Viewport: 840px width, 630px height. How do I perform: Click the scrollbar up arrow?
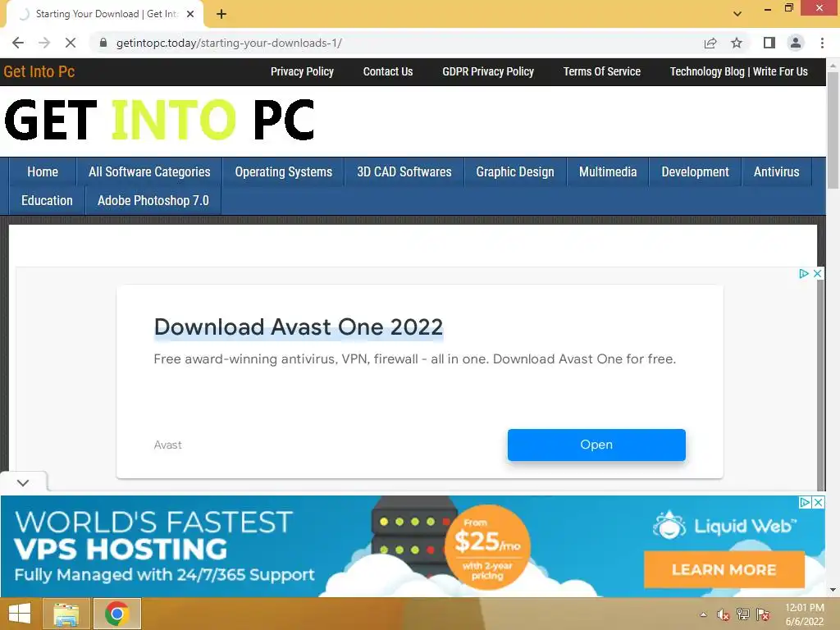[x=833, y=66]
